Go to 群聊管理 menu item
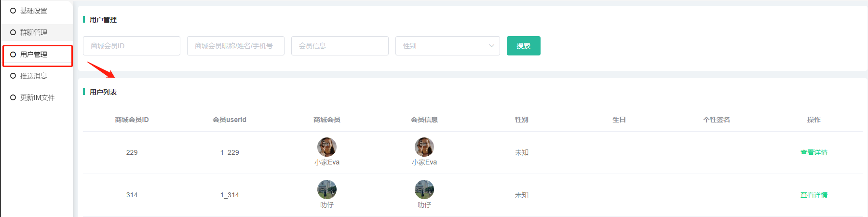The height and width of the screenshot is (217, 868). click(x=34, y=32)
